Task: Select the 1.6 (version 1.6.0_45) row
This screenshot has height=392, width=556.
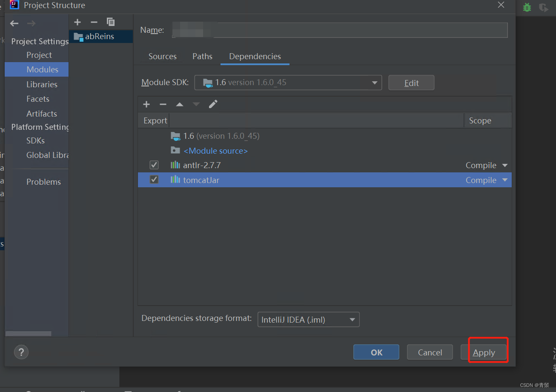Action: [x=325, y=136]
